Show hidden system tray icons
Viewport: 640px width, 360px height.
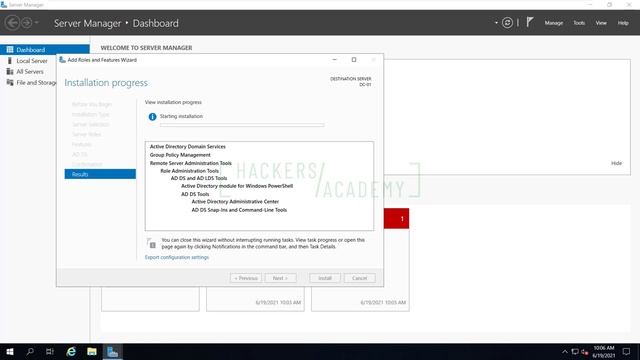click(564, 351)
